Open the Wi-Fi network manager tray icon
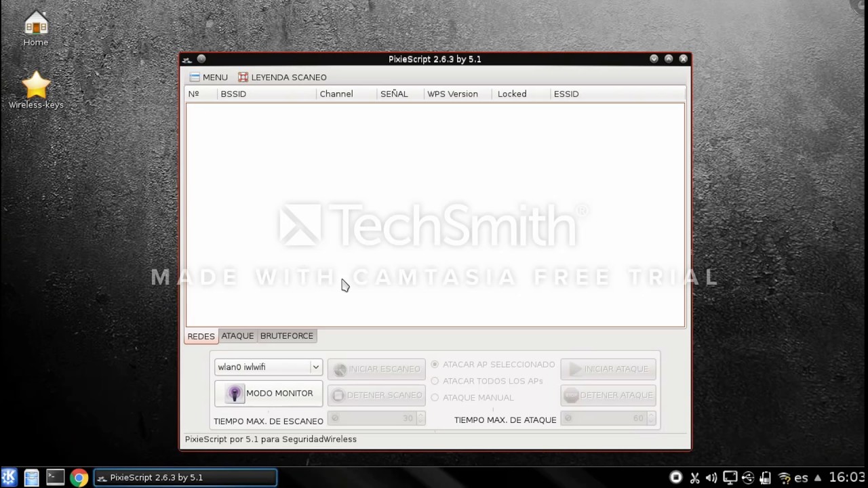Image resolution: width=868 pixels, height=488 pixels. [x=784, y=478]
